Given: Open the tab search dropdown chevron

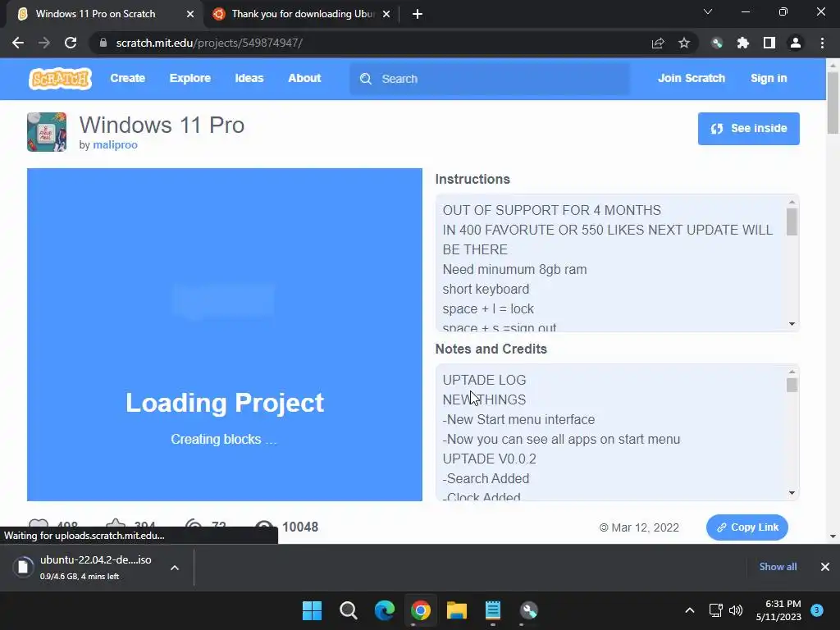Looking at the screenshot, I should click(708, 11).
